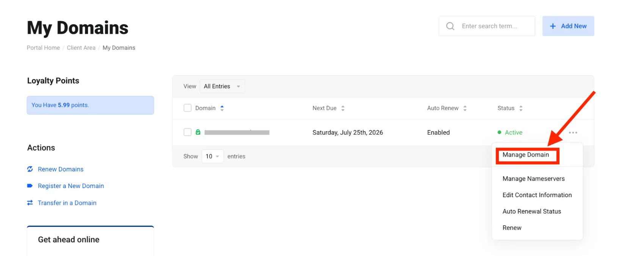Screen dimensions: 644x256
Task: Open the All Entries view dropdown
Action: tap(222, 86)
